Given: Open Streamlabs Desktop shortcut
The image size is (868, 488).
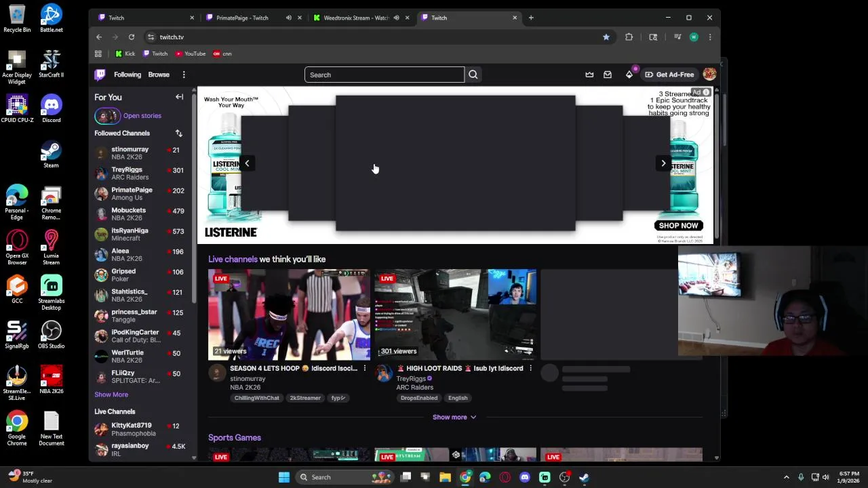Looking at the screenshot, I should pyautogui.click(x=51, y=293).
